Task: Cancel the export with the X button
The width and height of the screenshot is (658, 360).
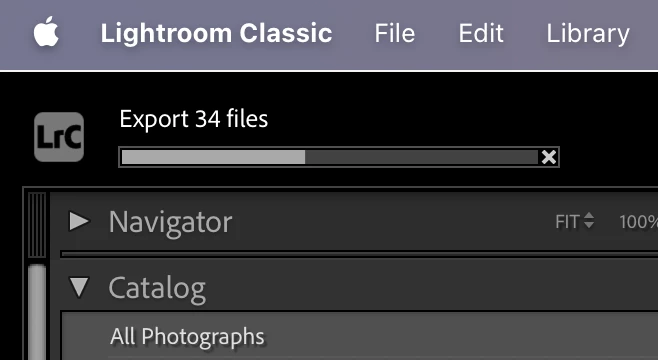Action: point(548,157)
